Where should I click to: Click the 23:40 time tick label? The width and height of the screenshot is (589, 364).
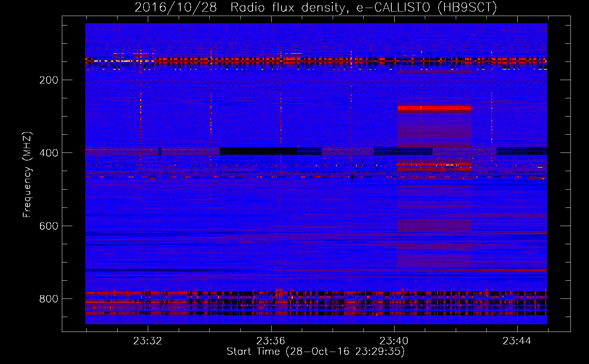click(394, 341)
